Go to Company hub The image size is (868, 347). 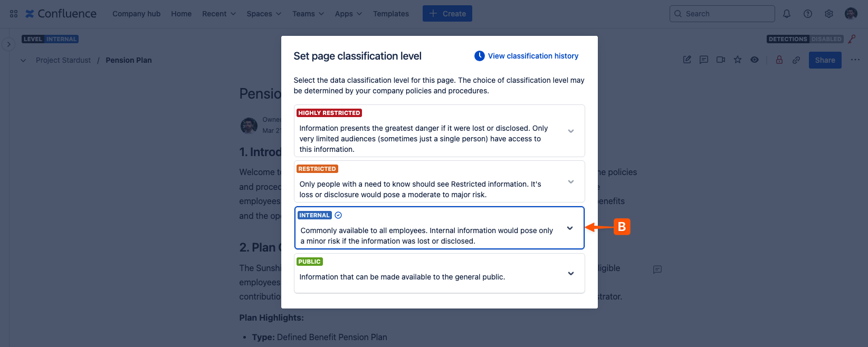pos(136,14)
